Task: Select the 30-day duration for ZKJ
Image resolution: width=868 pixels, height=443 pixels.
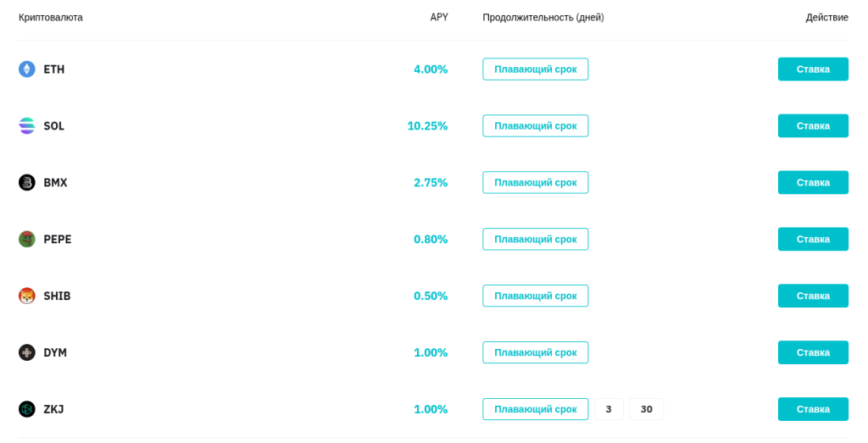Action: [647, 410]
